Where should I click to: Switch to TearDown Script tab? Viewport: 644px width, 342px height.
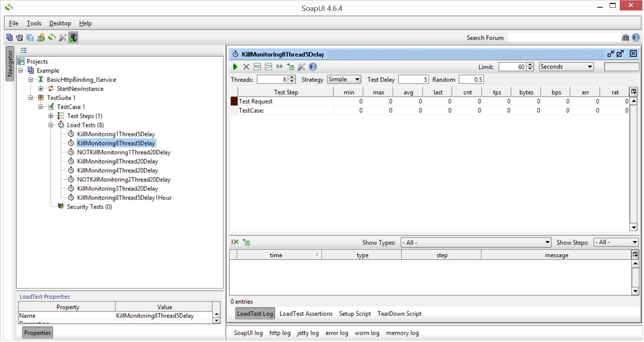click(x=399, y=314)
